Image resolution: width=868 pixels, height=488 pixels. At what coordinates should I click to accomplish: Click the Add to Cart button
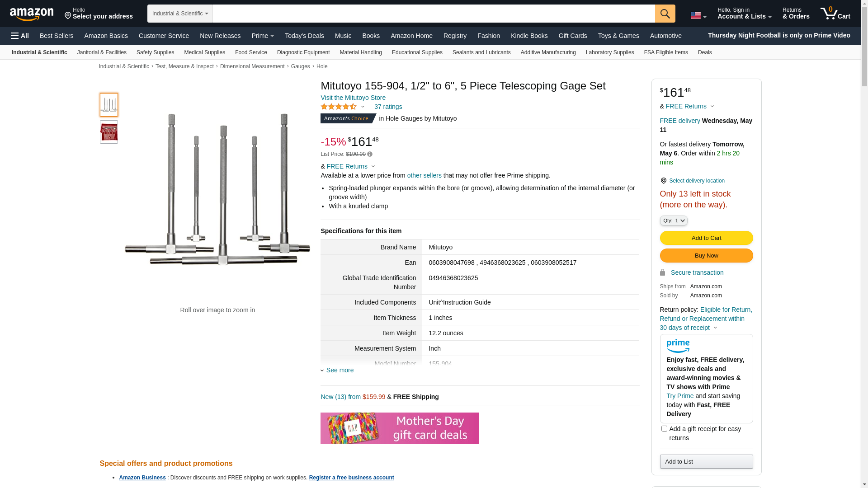point(706,238)
